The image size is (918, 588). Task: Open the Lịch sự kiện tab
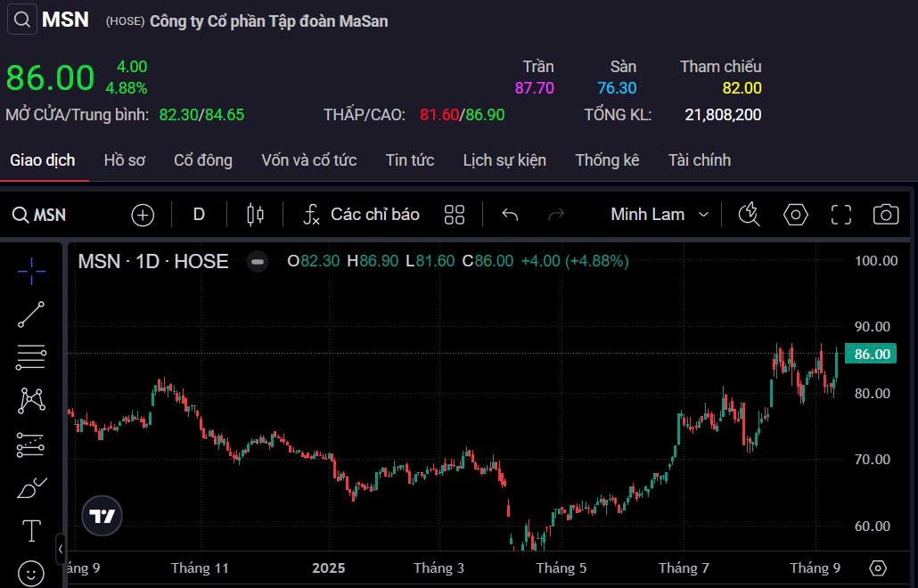click(x=504, y=160)
